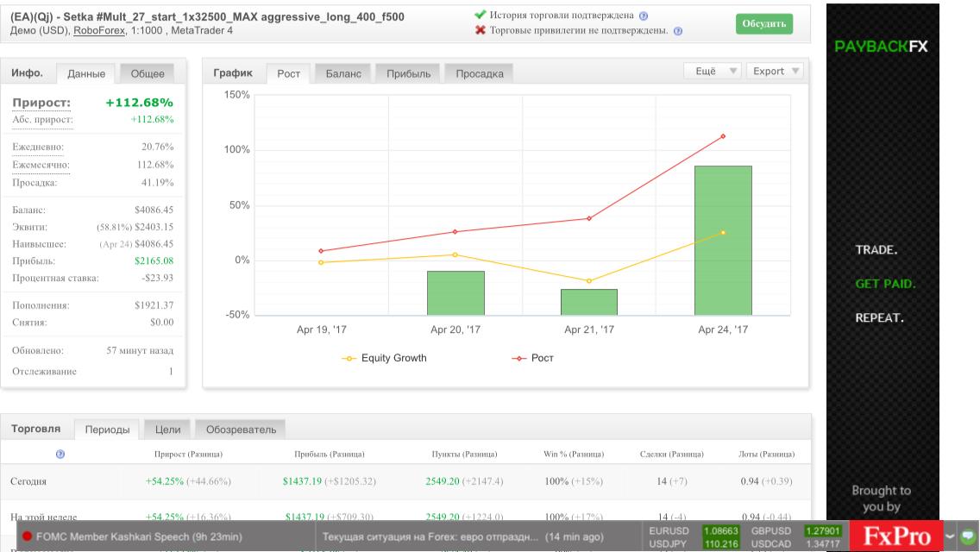Click the Баланс value $4086.45
Image resolution: width=980 pixels, height=552 pixels.
pyautogui.click(x=154, y=210)
